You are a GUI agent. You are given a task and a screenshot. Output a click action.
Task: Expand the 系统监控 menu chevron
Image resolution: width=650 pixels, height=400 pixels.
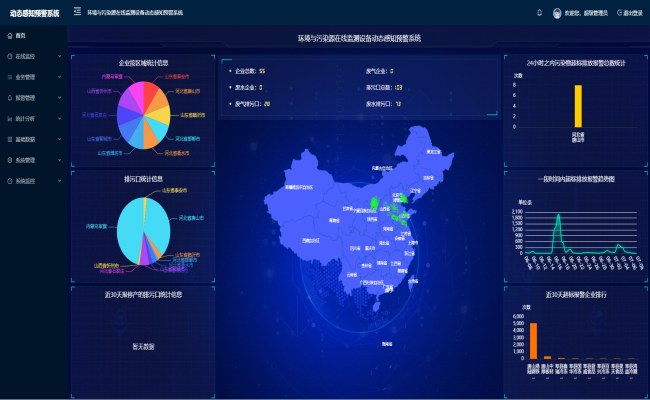[60, 181]
